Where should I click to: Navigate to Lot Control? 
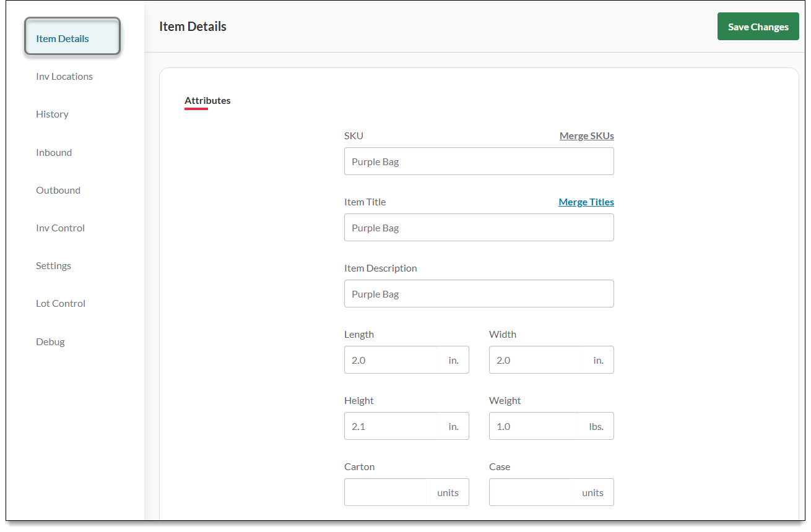click(x=60, y=303)
